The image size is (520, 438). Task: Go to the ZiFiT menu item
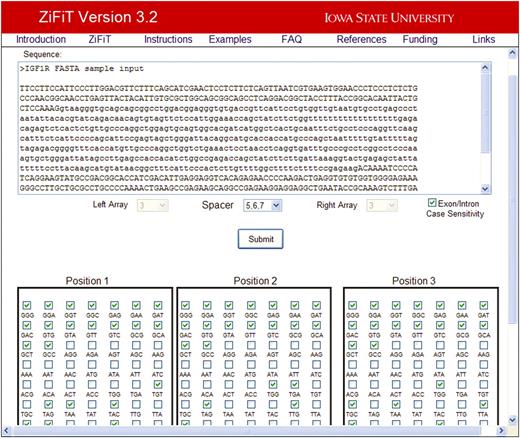click(x=99, y=39)
